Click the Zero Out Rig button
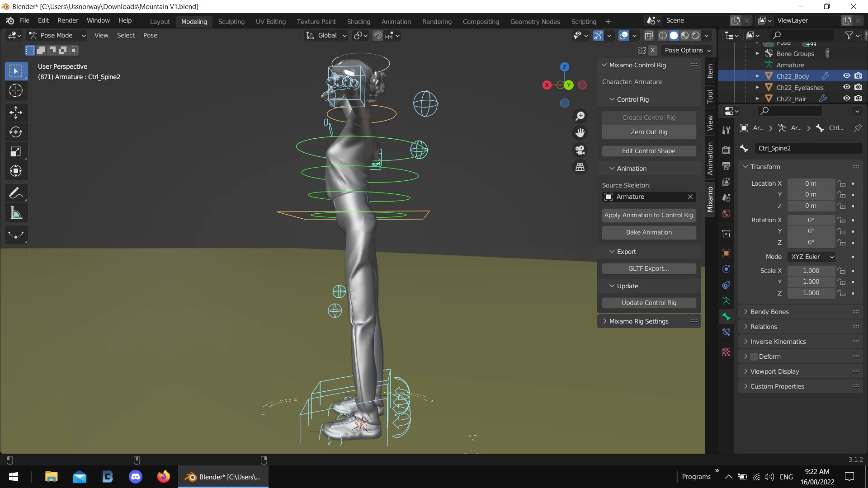Viewport: 868px width, 488px height. tap(649, 132)
